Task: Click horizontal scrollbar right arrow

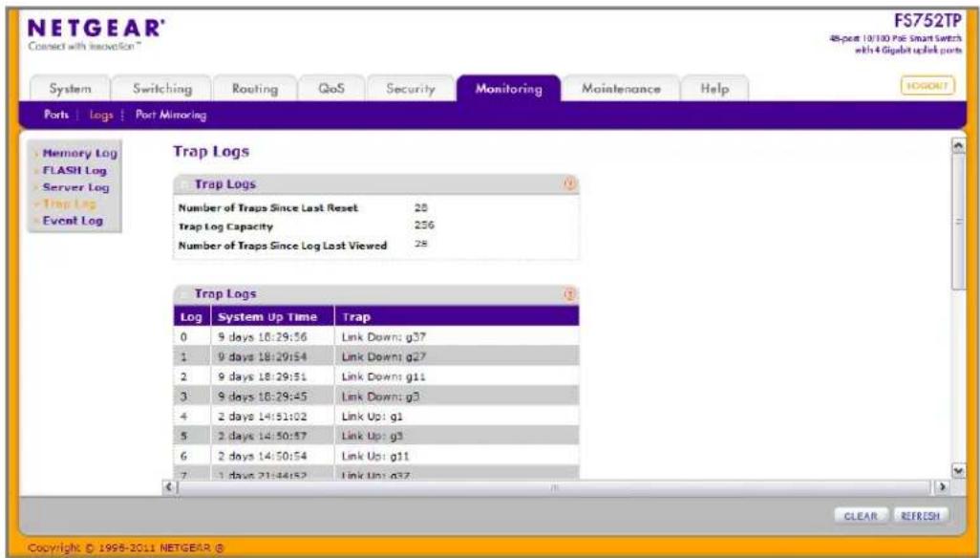Action: [x=941, y=486]
